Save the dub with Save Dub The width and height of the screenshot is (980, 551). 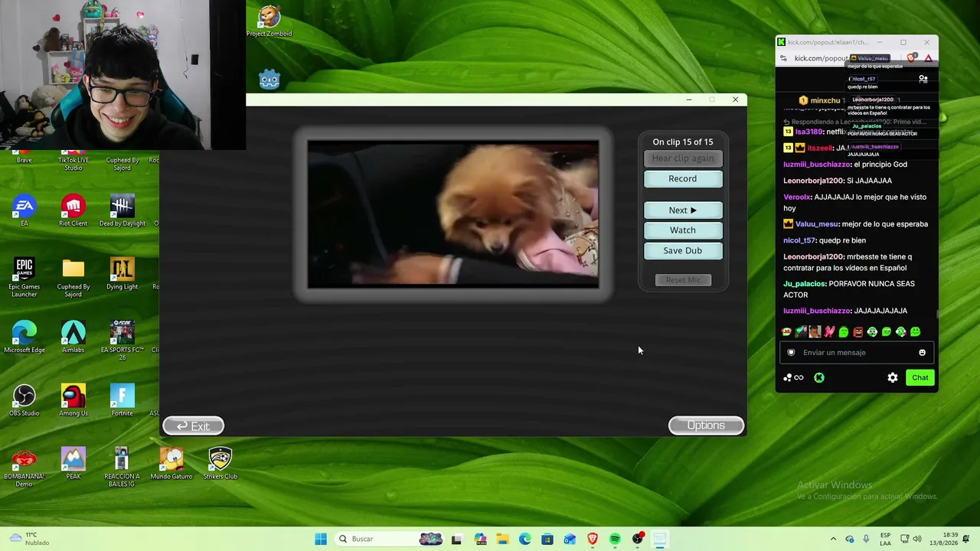click(683, 251)
